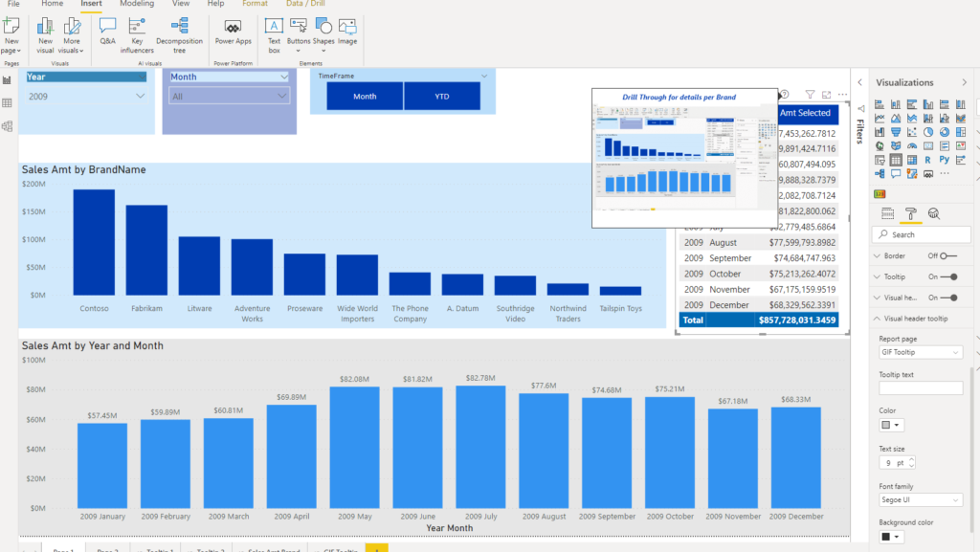Image resolution: width=980 pixels, height=552 pixels.
Task: Choose Matrix visualization
Action: 912,160
